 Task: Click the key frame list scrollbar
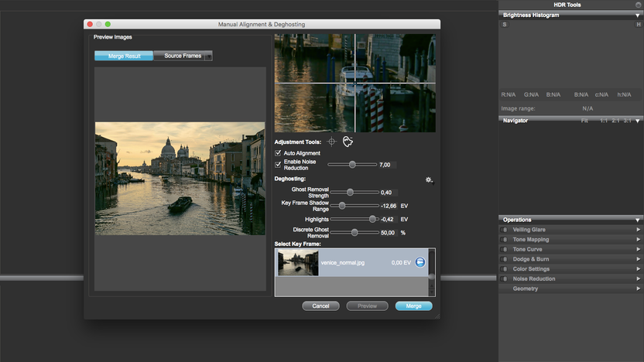tap(432, 271)
